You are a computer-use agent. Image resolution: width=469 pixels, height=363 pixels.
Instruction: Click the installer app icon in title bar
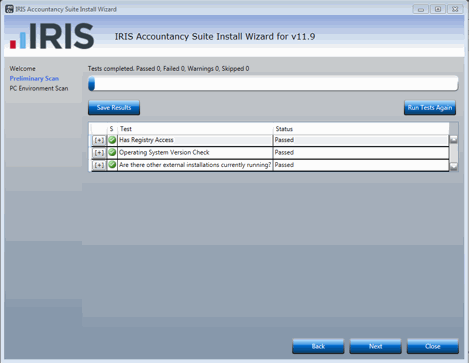click(x=9, y=9)
